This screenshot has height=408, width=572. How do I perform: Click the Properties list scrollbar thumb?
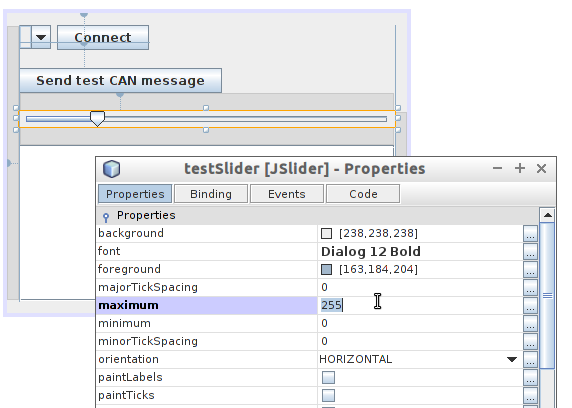547,296
